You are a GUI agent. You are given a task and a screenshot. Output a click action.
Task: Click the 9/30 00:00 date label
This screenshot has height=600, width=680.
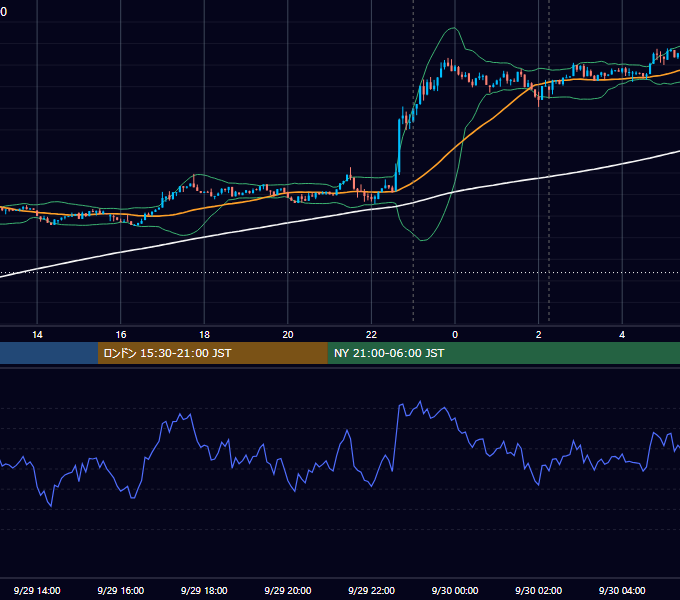[455, 590]
